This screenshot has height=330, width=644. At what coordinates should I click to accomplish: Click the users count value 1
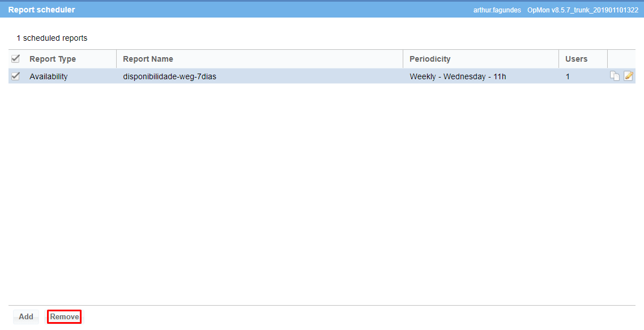pyautogui.click(x=568, y=76)
